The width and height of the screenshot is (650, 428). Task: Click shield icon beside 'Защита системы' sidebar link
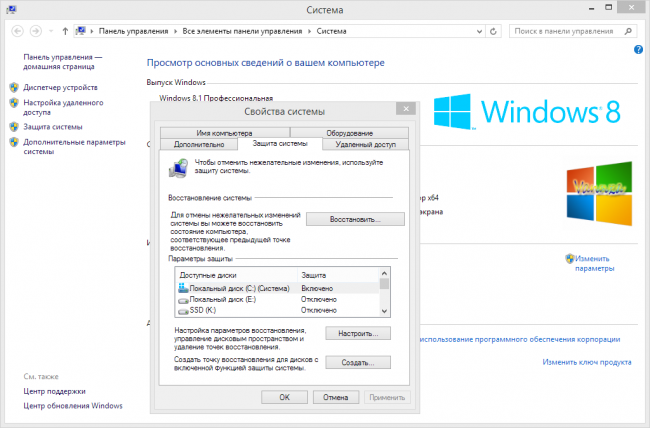coord(14,126)
